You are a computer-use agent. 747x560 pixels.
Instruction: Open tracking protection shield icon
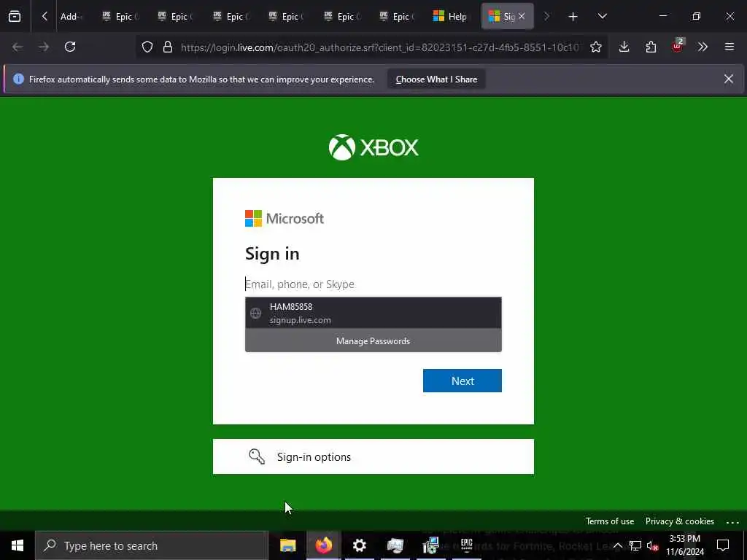(147, 47)
